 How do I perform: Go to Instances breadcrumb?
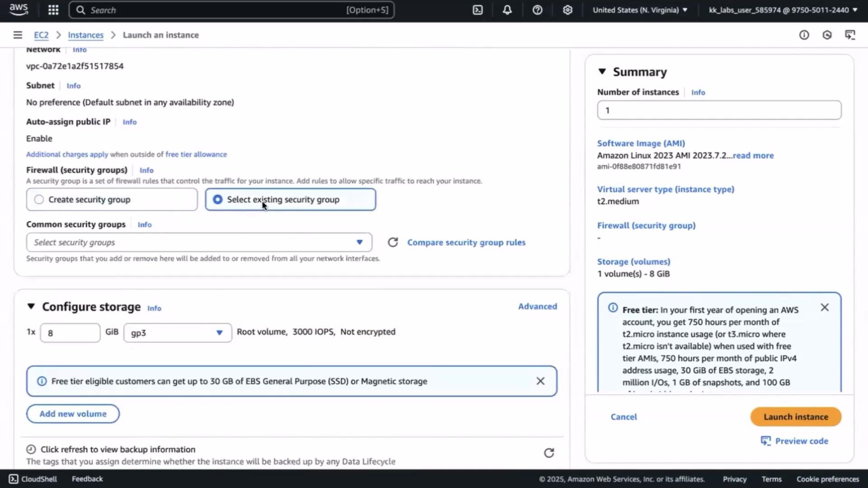click(x=85, y=35)
